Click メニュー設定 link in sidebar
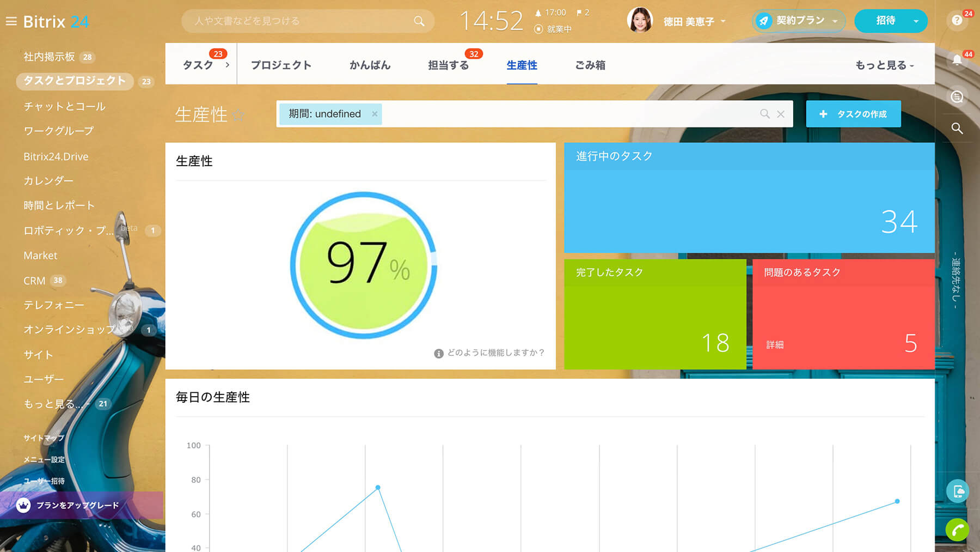The height and width of the screenshot is (552, 980). pyautogui.click(x=44, y=459)
